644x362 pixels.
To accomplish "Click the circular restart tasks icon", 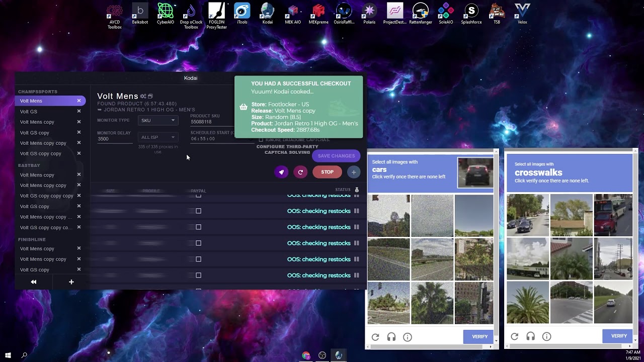I will tap(300, 172).
